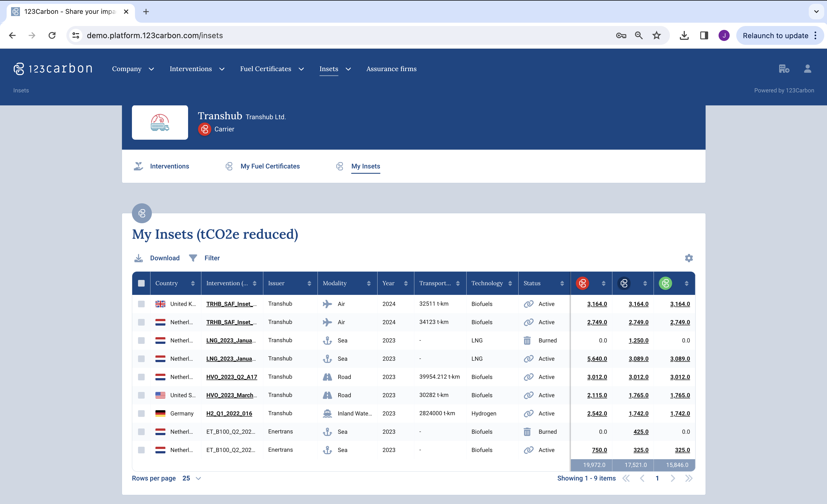Click the password key icon in address bar
The height and width of the screenshot is (504, 827).
pos(621,35)
